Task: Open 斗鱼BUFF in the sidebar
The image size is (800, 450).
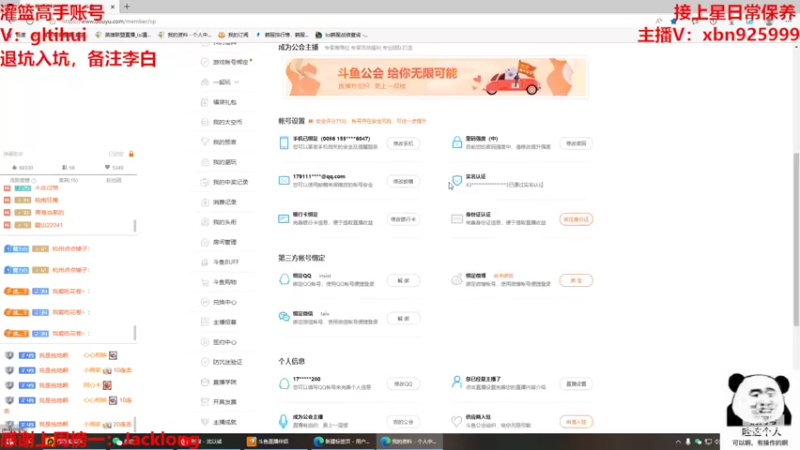Action: [x=226, y=262]
